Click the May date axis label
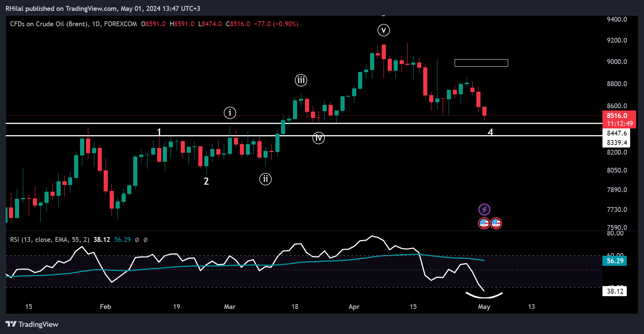Screen dimensions: 644x334 tap(484, 307)
